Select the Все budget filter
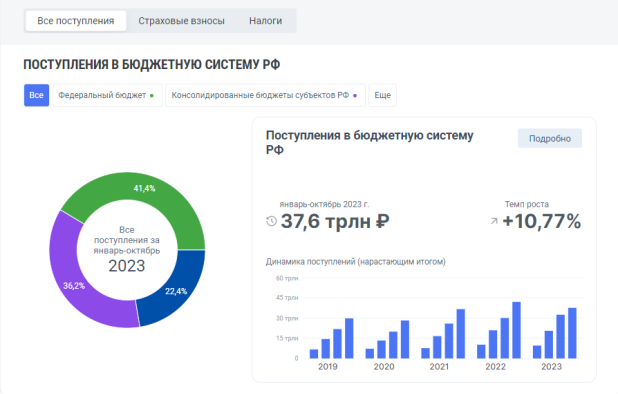 [36, 95]
